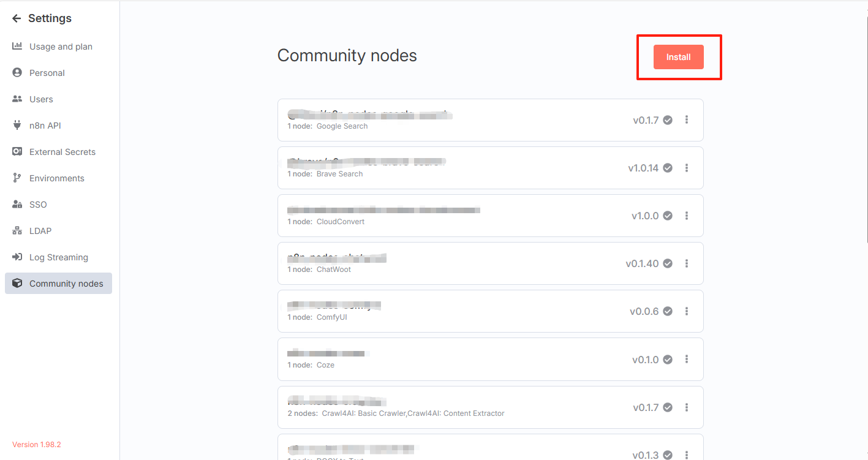Click the Coze node label
Screen dimensions: 868x460
pyautogui.click(x=325, y=365)
